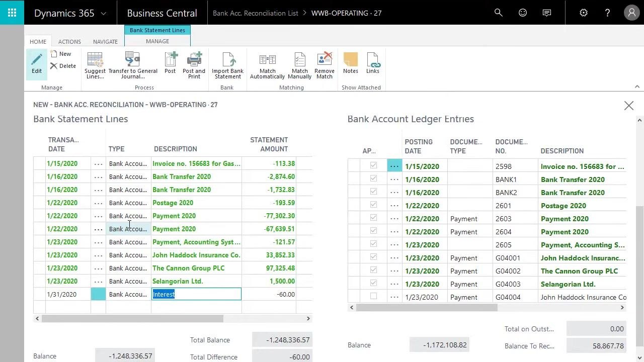Click Delete in the Manage group

coord(63,66)
